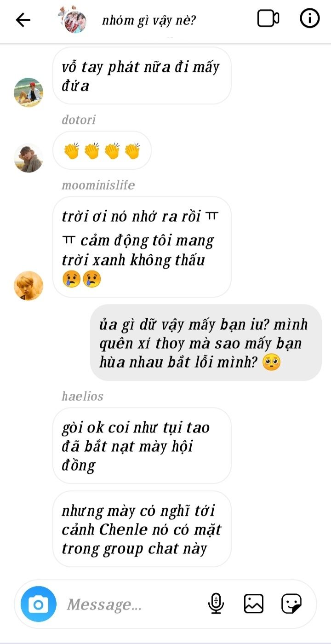Tap the avatar beside 'vỗ tay phát nữa' message

pos(29,92)
